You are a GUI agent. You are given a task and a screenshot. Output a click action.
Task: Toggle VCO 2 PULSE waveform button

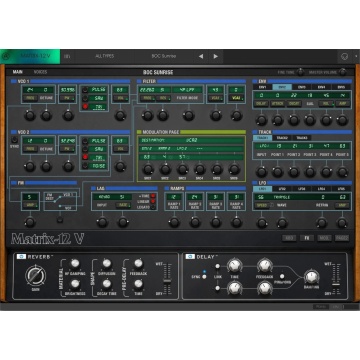click(85, 141)
